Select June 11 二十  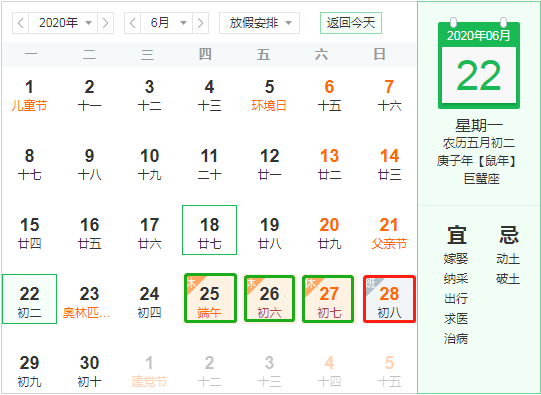(x=209, y=164)
